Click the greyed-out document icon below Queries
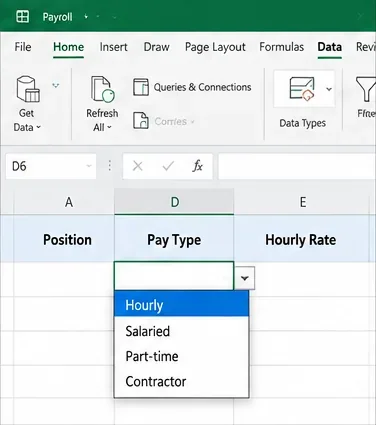Viewport: 376px width, 425px height. pos(141,121)
